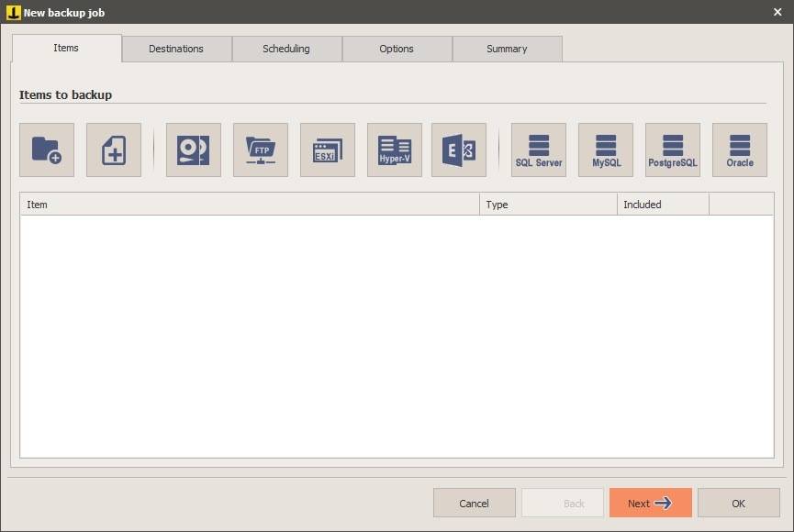
Task: Cancel the new backup job
Action: (x=474, y=503)
